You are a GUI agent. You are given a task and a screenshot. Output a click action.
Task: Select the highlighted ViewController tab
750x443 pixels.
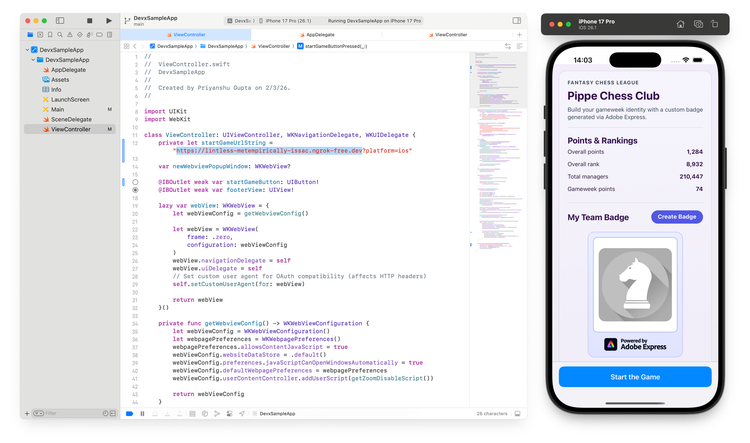click(186, 34)
